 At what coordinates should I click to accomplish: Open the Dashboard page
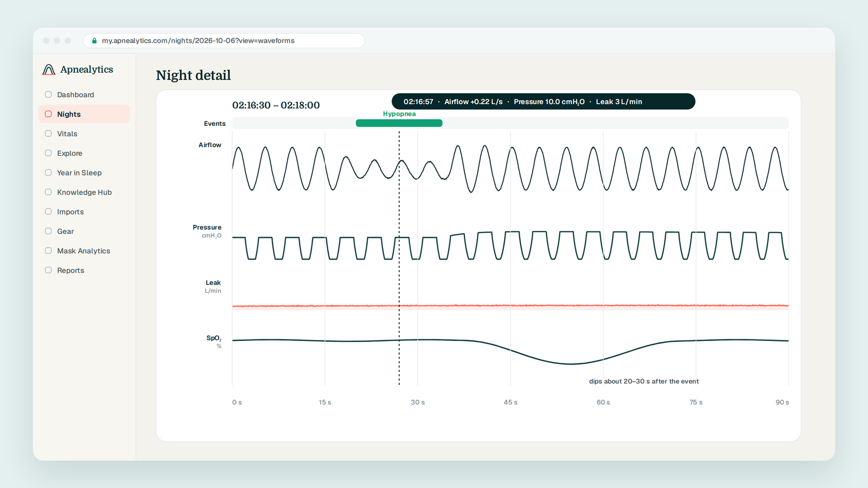click(84, 94)
